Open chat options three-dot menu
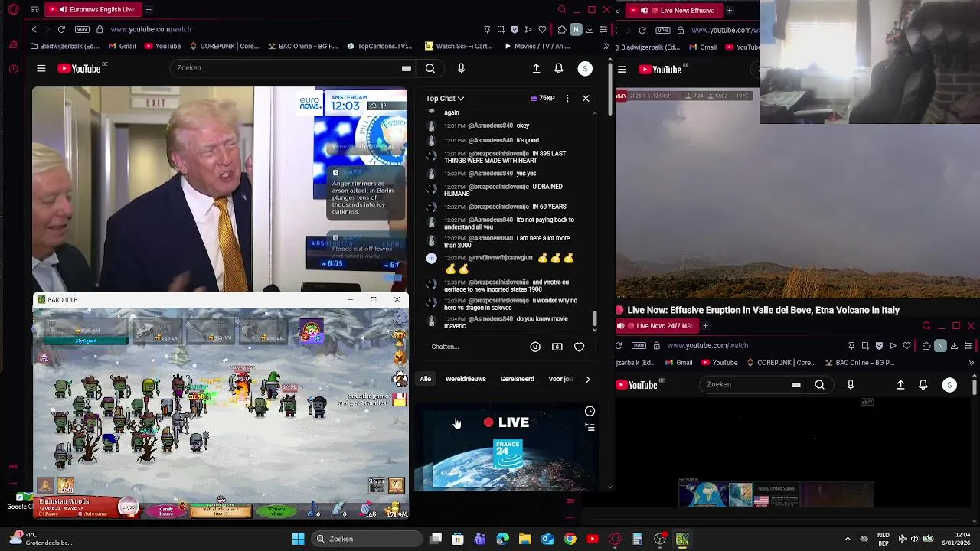980x551 pixels. [x=567, y=98]
